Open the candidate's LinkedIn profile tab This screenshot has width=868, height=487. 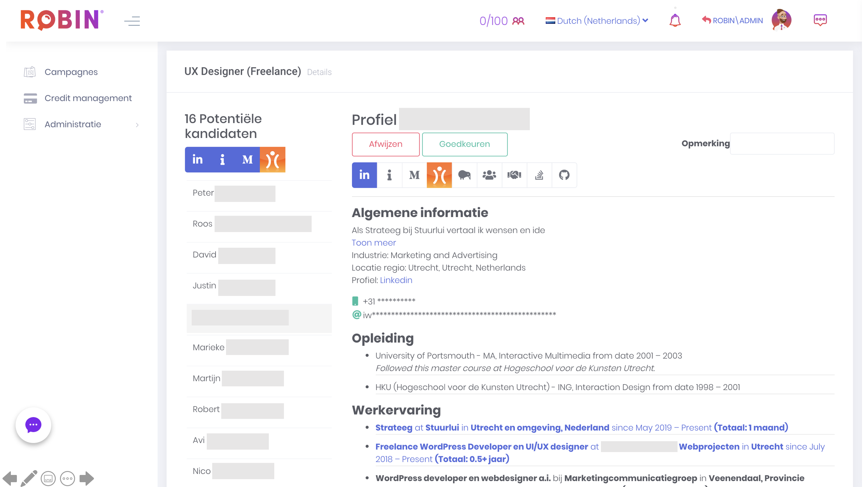364,175
